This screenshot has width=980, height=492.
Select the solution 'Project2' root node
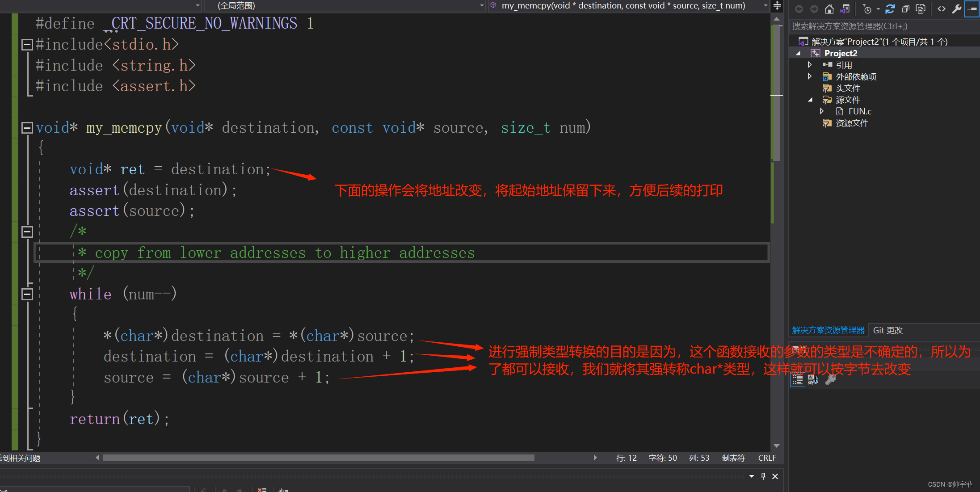pyautogui.click(x=879, y=42)
